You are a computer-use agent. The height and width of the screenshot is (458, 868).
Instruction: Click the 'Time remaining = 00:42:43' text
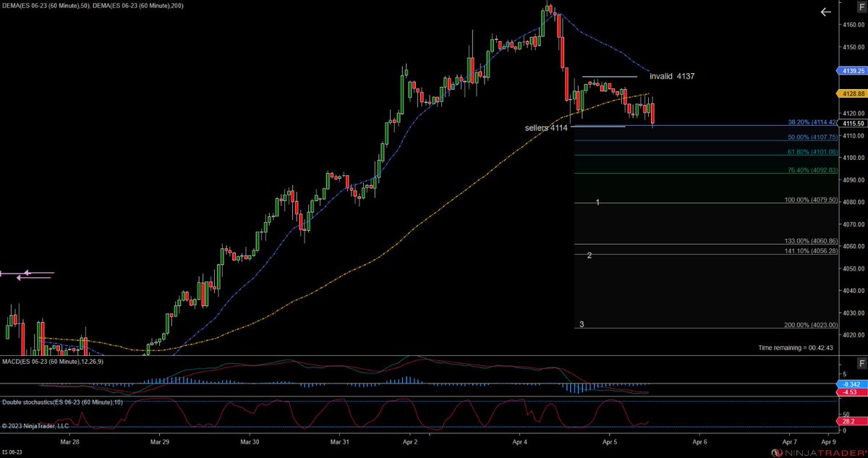tap(797, 348)
